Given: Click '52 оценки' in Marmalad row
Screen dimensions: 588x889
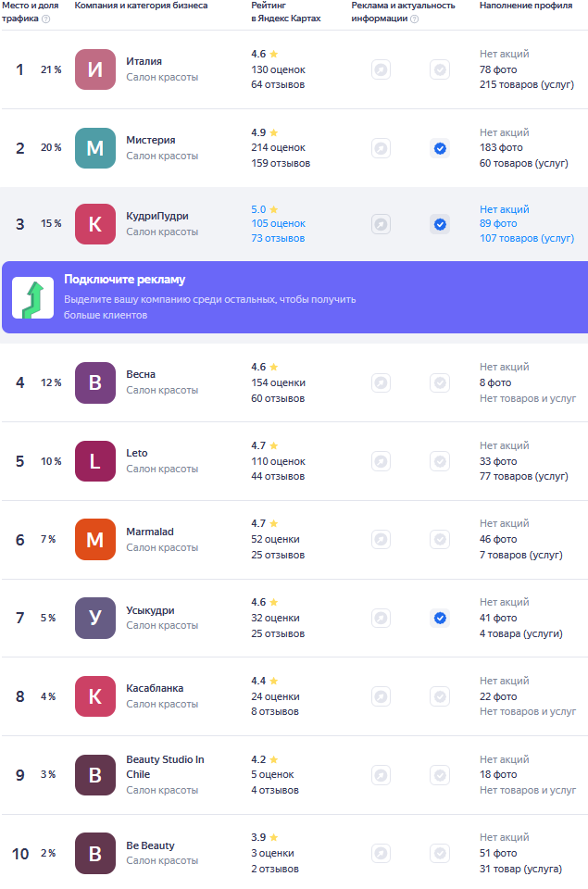Looking at the screenshot, I should [x=276, y=539].
